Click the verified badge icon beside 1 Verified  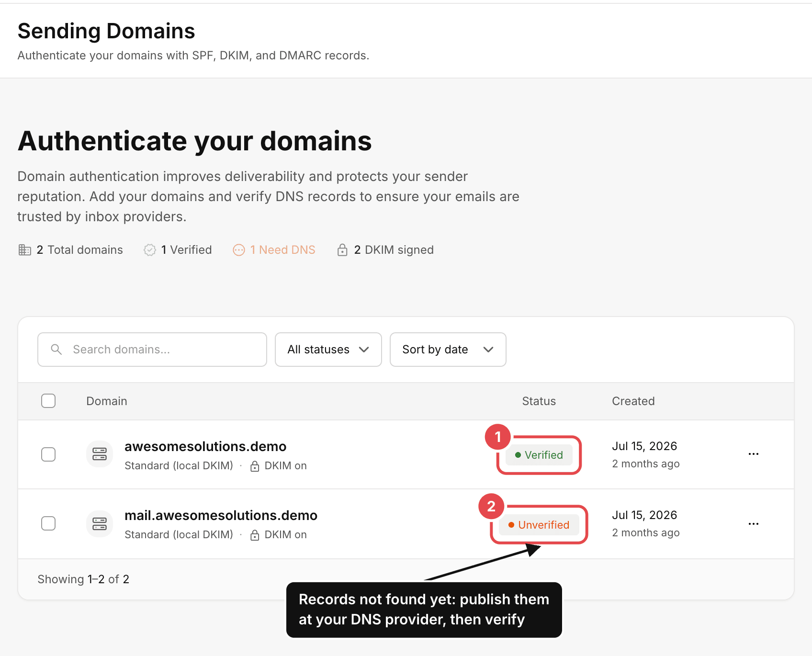(150, 250)
